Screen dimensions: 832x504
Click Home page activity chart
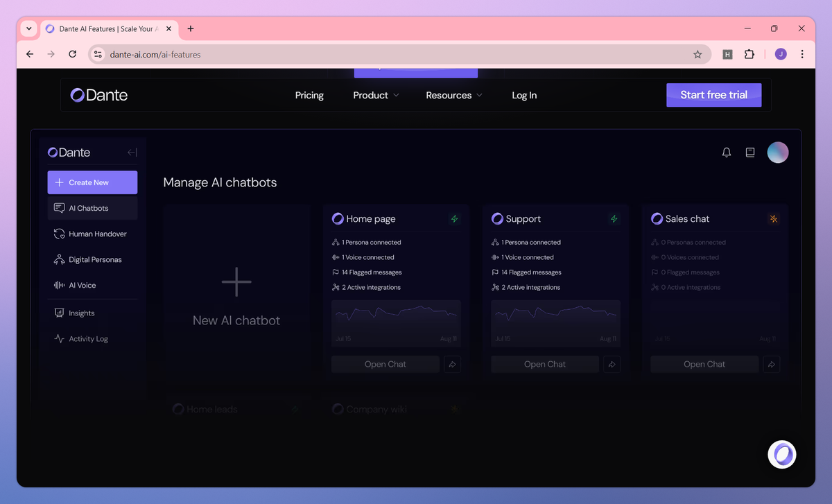[396, 323]
